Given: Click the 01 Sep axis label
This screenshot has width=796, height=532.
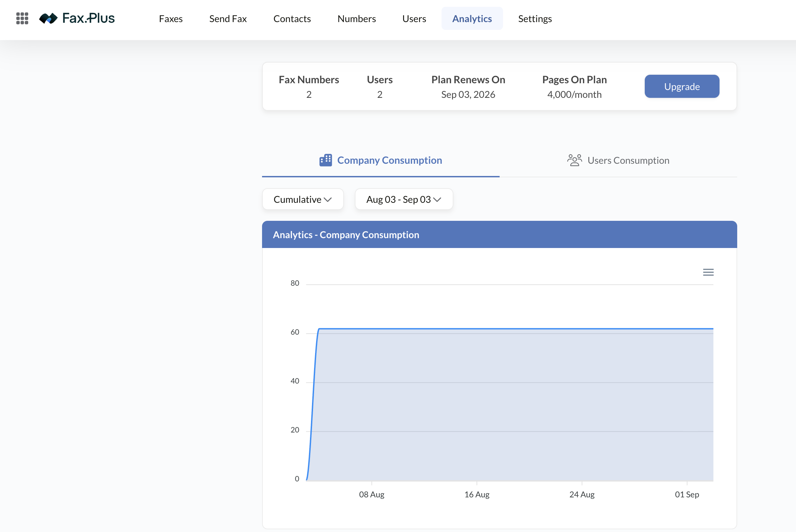Looking at the screenshot, I should (687, 495).
